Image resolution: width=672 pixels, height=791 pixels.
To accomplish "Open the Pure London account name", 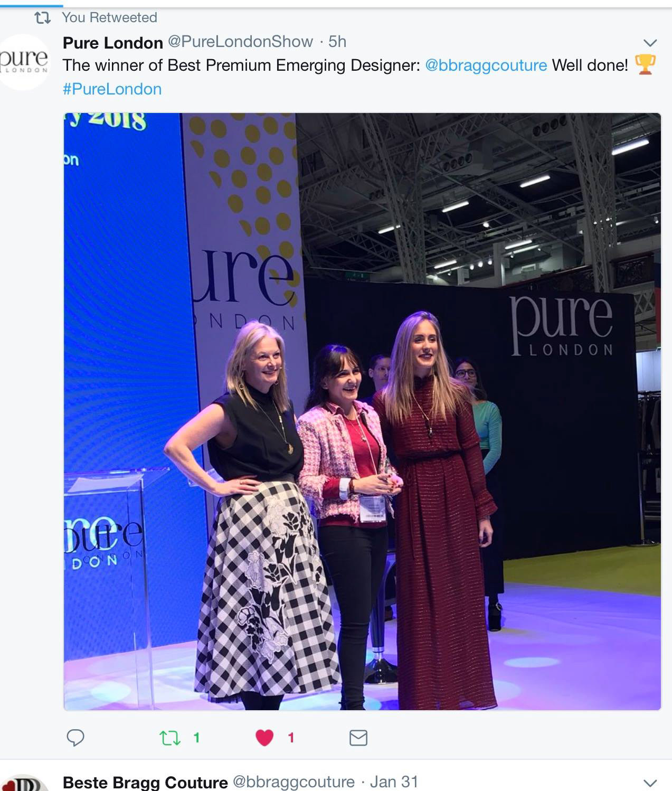I will (113, 42).
